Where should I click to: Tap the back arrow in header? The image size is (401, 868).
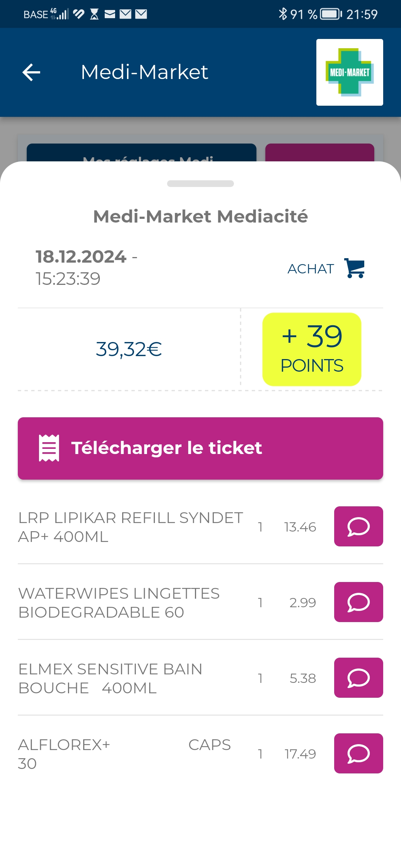[x=32, y=72]
